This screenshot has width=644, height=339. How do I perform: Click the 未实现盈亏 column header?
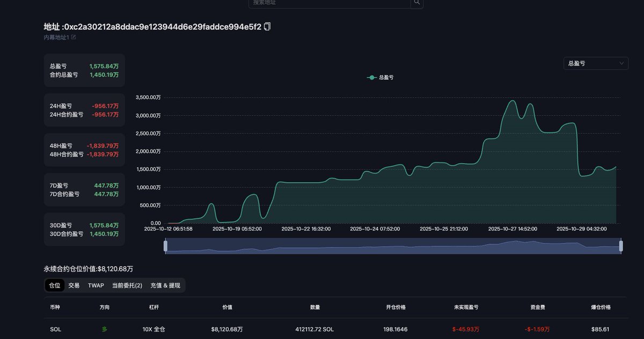pos(465,307)
